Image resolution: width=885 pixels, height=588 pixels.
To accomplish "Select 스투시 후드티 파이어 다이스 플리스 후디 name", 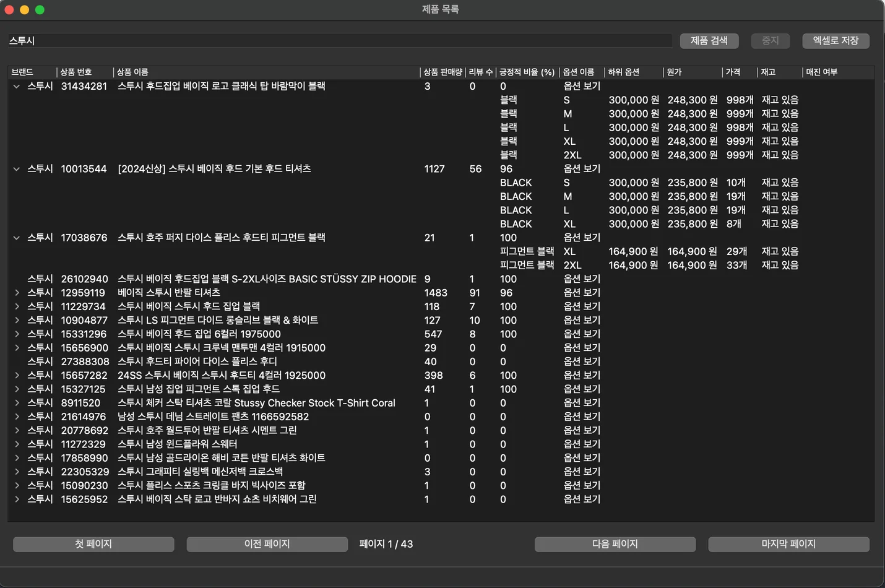I will (197, 361).
